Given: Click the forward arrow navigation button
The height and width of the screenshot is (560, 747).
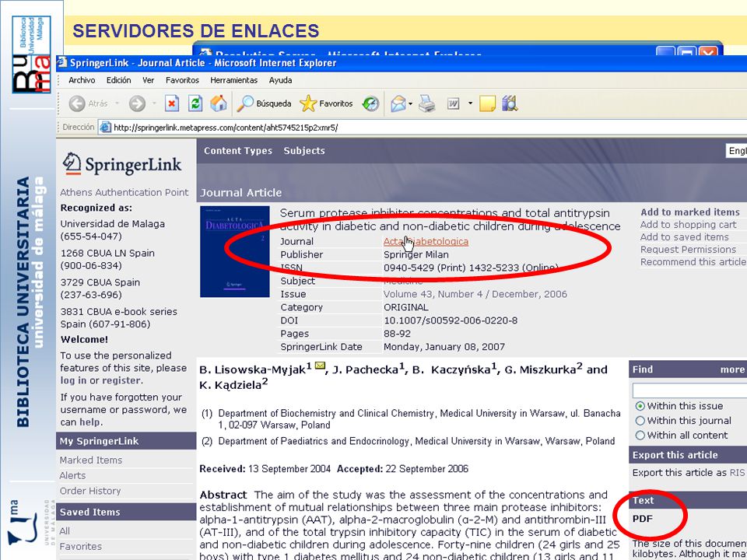Looking at the screenshot, I should [137, 103].
